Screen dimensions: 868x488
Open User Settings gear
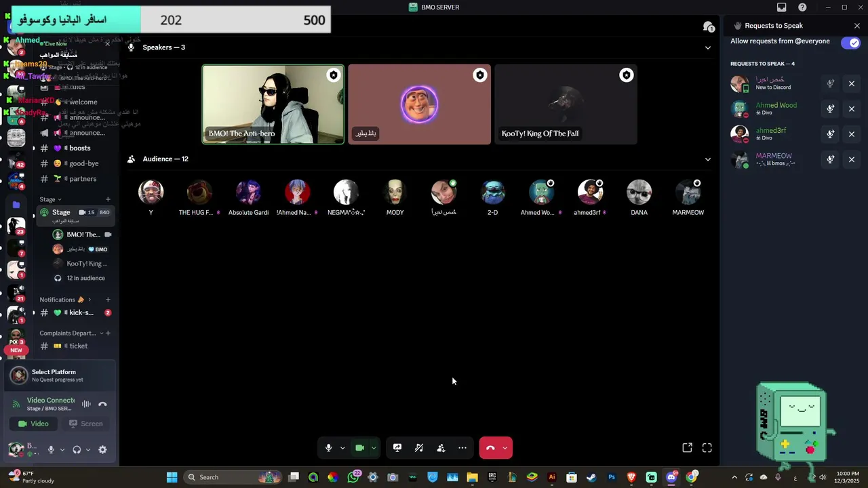102,449
